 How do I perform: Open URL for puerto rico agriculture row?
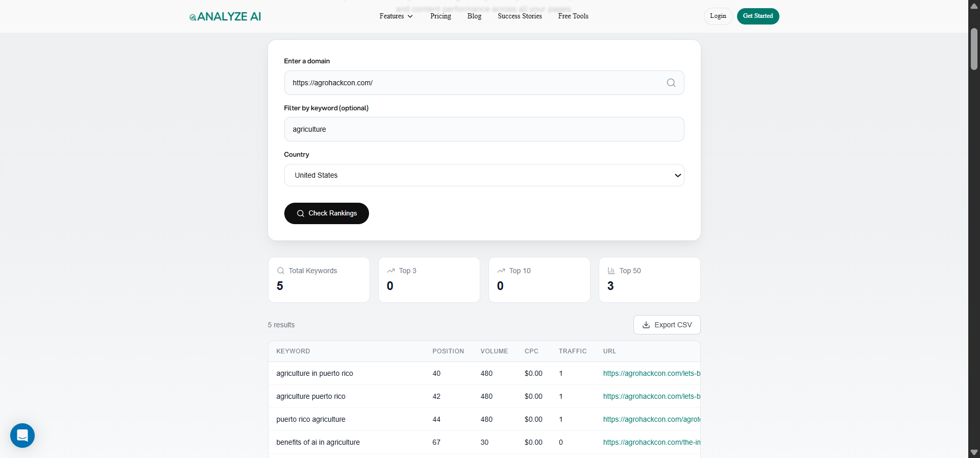click(651, 419)
